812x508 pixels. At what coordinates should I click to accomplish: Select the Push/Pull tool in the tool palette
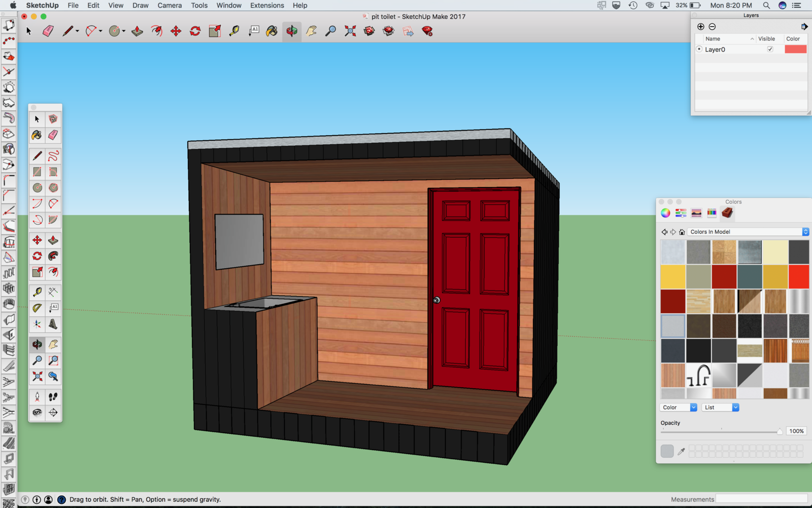(x=54, y=240)
